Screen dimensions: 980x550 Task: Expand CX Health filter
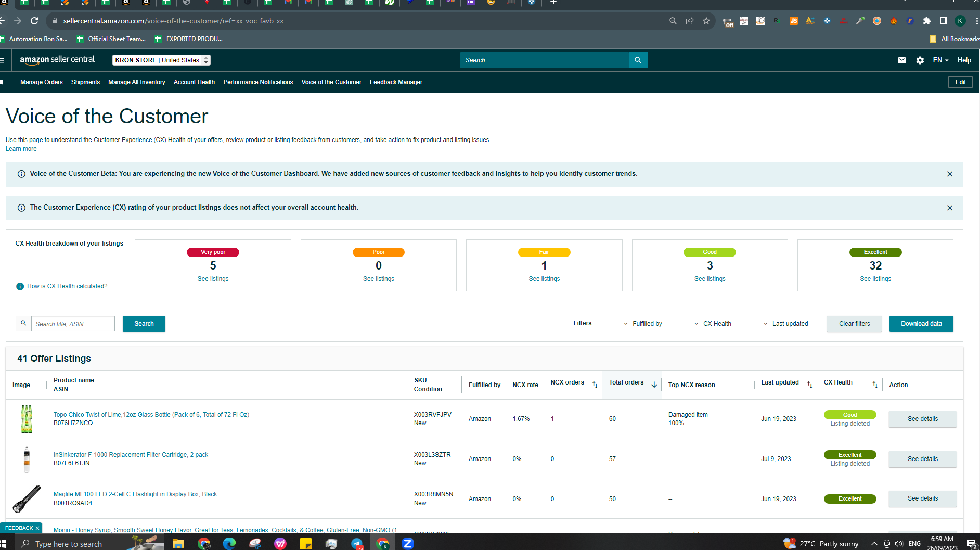pyautogui.click(x=713, y=324)
